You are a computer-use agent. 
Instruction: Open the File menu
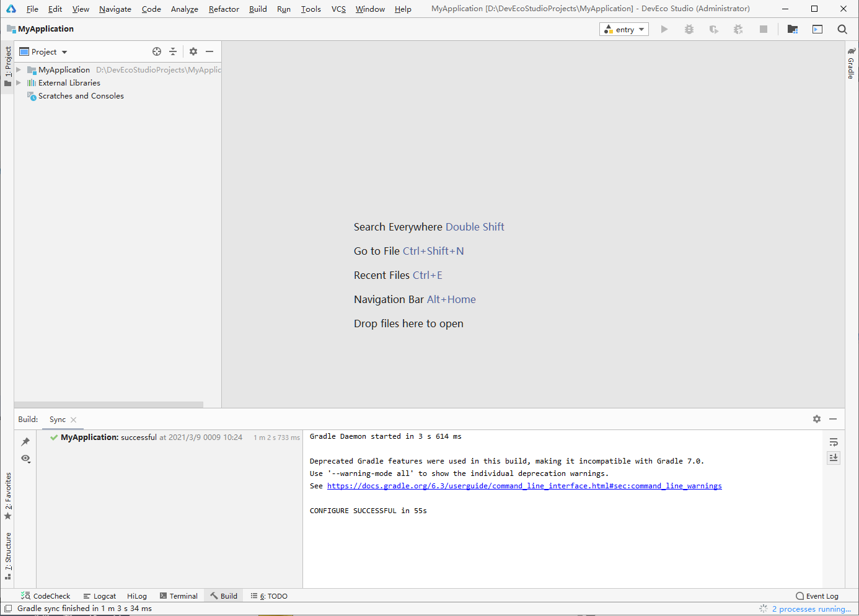click(x=32, y=9)
